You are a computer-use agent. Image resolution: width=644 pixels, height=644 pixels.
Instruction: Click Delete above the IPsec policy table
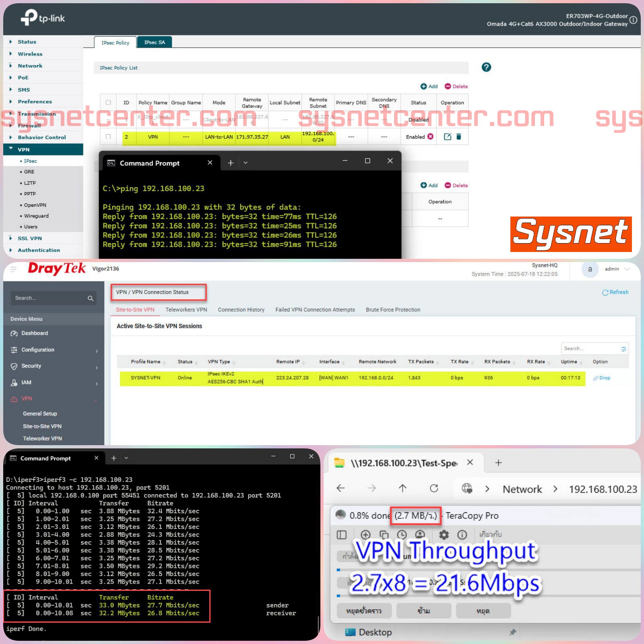tap(456, 86)
